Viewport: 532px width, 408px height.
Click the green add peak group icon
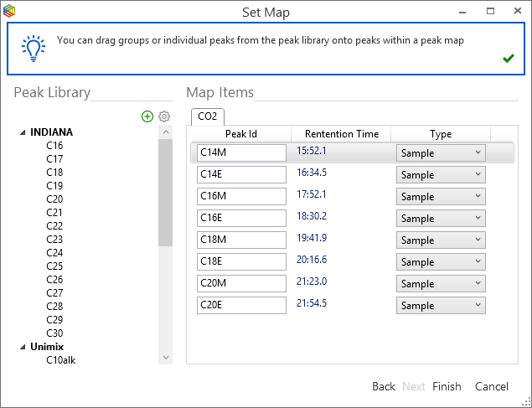click(147, 116)
